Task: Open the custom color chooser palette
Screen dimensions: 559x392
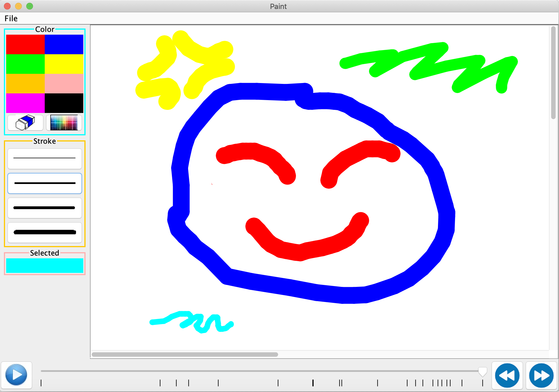Action: coord(64,123)
